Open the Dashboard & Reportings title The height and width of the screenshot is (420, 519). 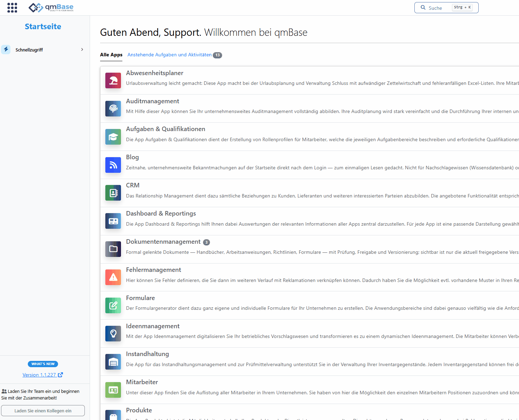[161, 213]
